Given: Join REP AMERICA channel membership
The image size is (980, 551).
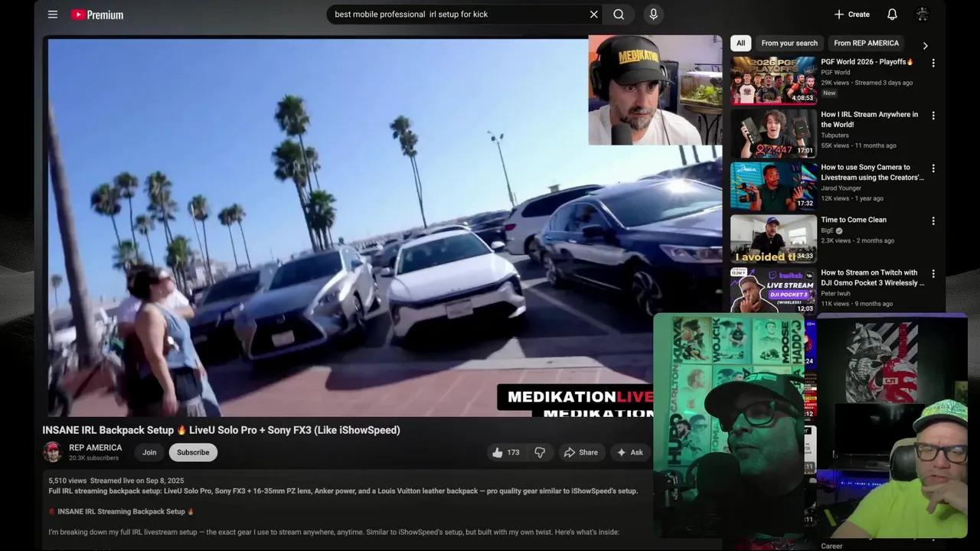Looking at the screenshot, I should click(x=149, y=452).
